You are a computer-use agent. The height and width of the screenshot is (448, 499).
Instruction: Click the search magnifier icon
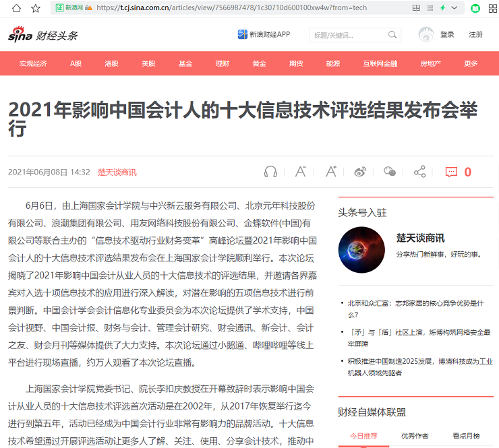392,35
